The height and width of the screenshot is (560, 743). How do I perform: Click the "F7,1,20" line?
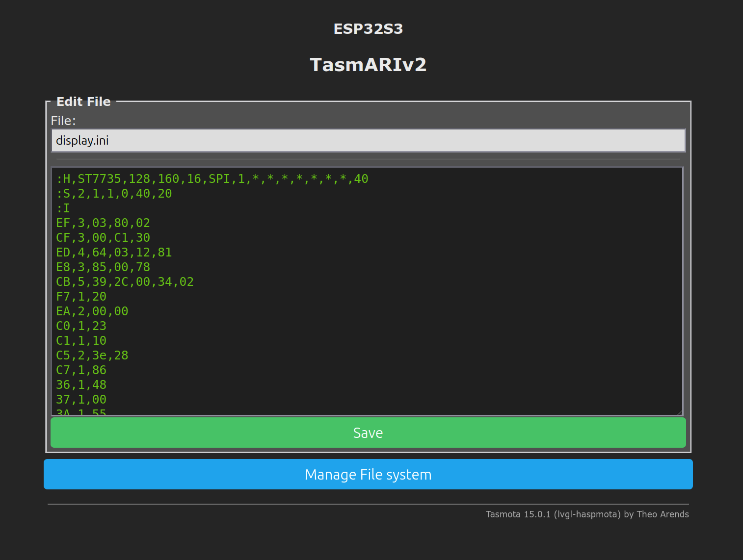[x=81, y=296]
